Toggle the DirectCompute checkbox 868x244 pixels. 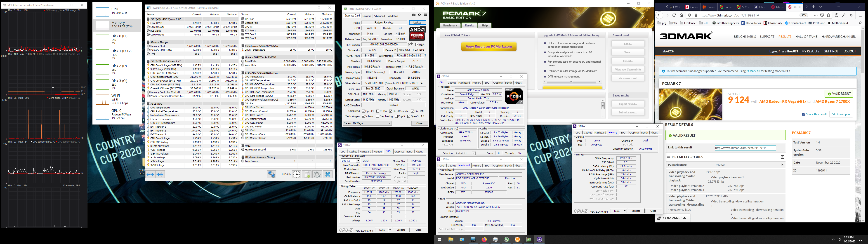[x=391, y=111]
